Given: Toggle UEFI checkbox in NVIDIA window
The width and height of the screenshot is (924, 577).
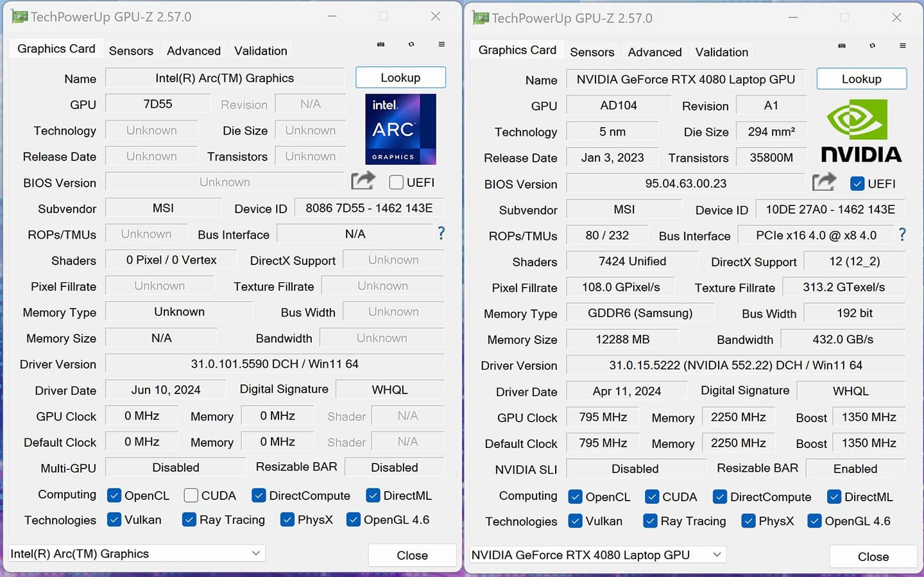Looking at the screenshot, I should [857, 184].
